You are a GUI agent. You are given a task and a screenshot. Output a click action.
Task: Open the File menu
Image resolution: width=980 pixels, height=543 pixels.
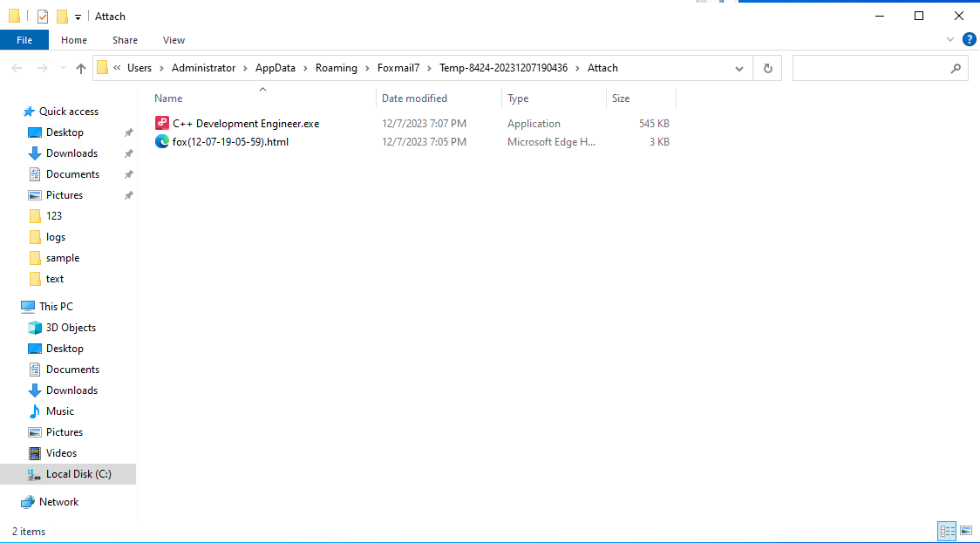point(24,40)
